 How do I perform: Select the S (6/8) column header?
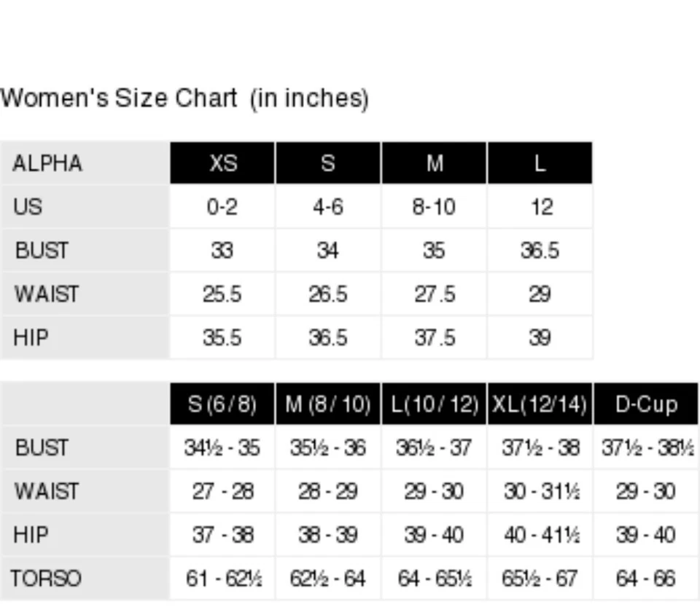click(x=222, y=404)
